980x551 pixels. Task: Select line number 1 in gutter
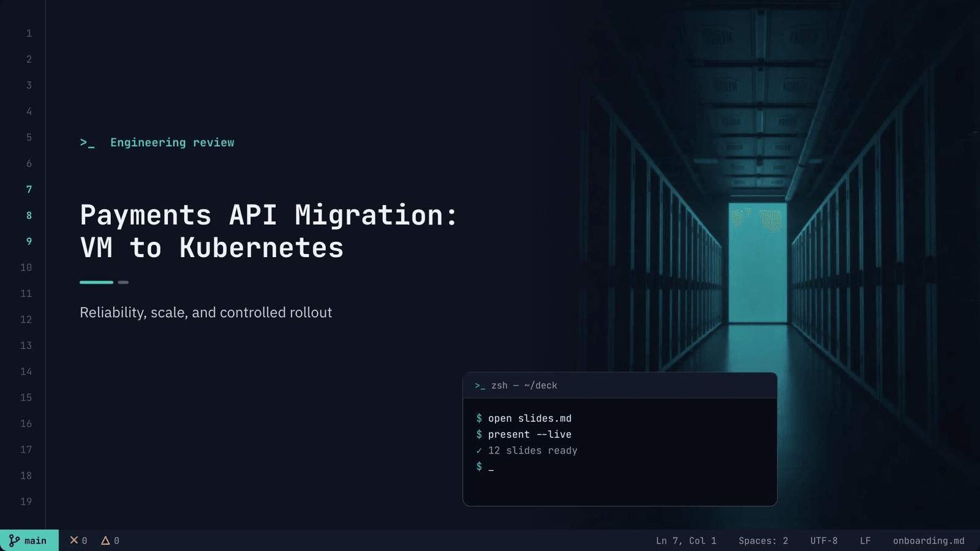coord(29,33)
